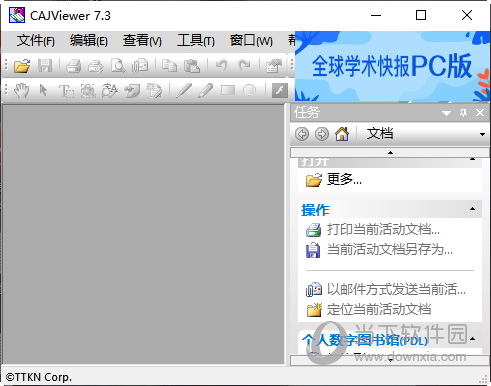Click the Send by Email toolbar icon
Screen dimensions: 491x386
[x=140, y=65]
